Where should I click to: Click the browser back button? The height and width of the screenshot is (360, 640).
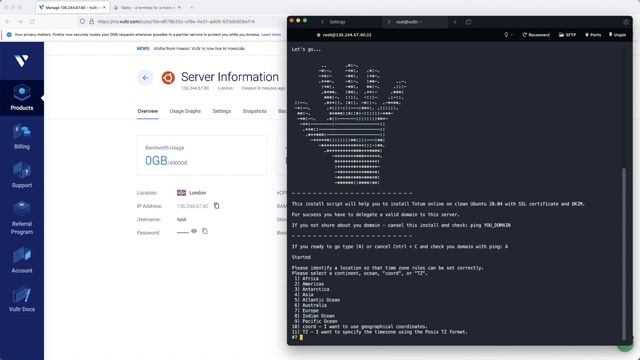tap(8, 21)
